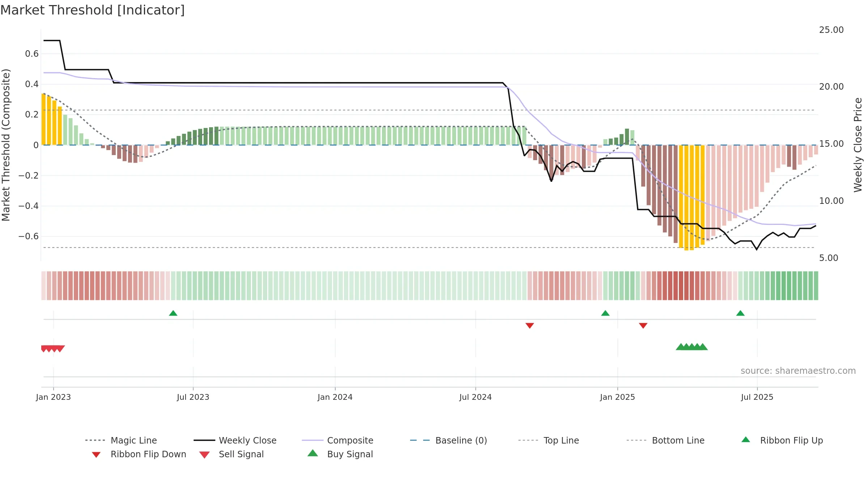Click the 25.00 price axis label
Image resolution: width=868 pixels, height=488 pixels.
tap(831, 30)
